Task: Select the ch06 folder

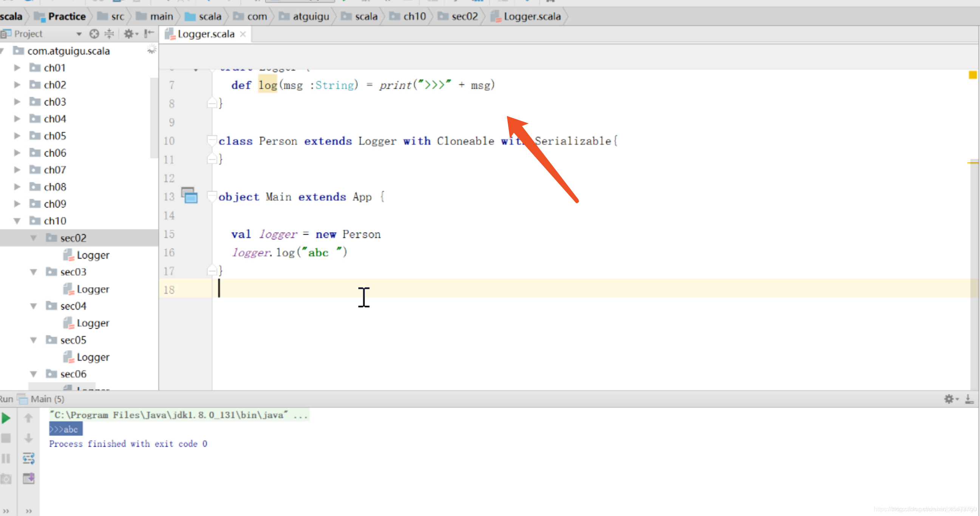Action: tap(55, 153)
